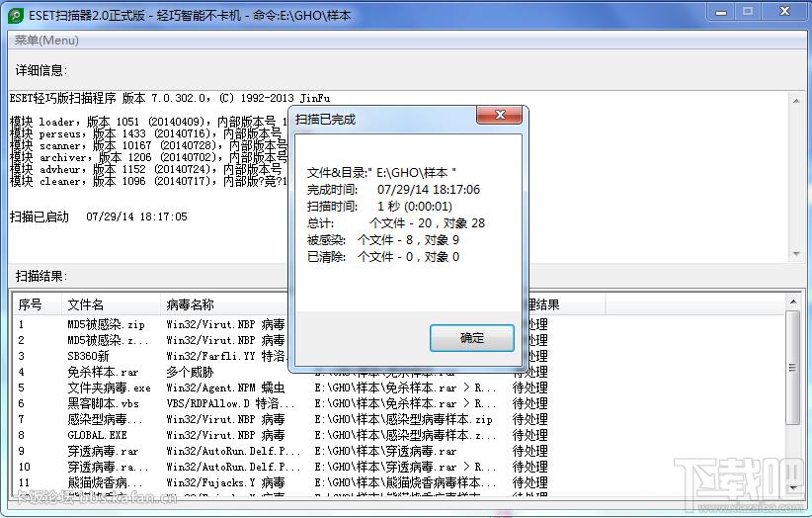Click the ESET scanner title bar icon
812x518 pixels.
(16, 15)
